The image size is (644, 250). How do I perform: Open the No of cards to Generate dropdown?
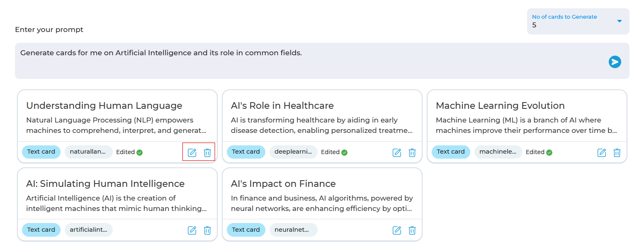(578, 21)
